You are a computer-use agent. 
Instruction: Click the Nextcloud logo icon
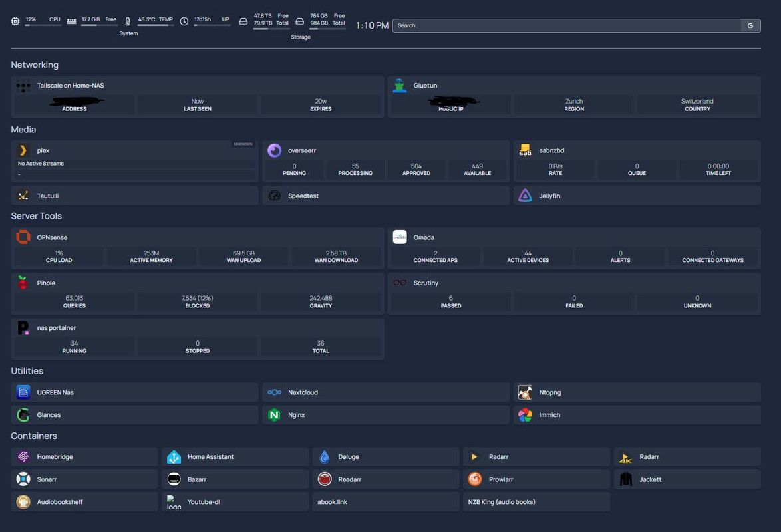[275, 392]
